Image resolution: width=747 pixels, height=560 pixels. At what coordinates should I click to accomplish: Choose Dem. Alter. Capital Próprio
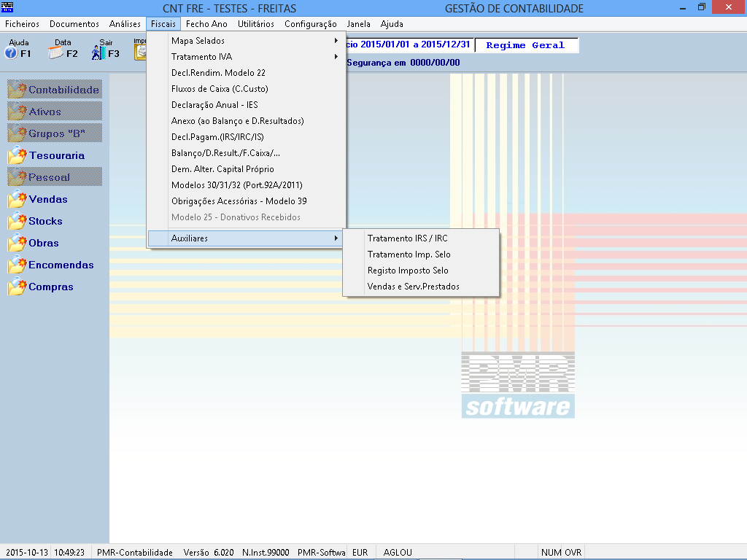[x=247, y=169]
